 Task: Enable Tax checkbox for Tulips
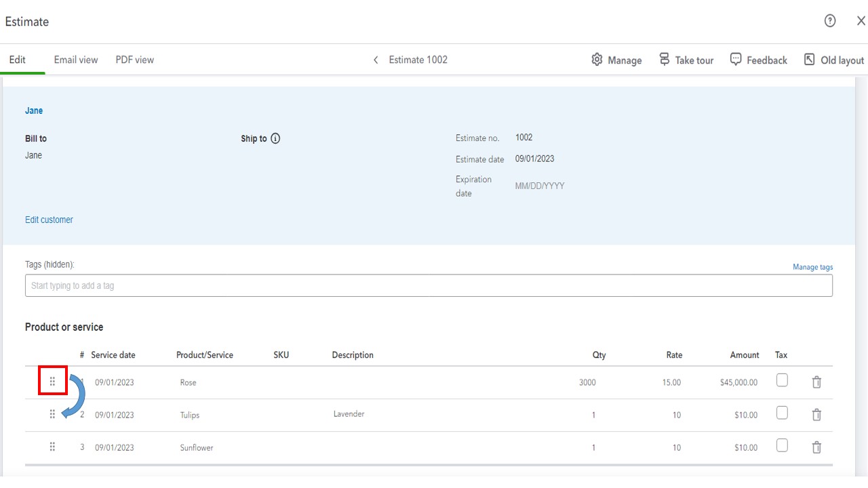(782, 413)
